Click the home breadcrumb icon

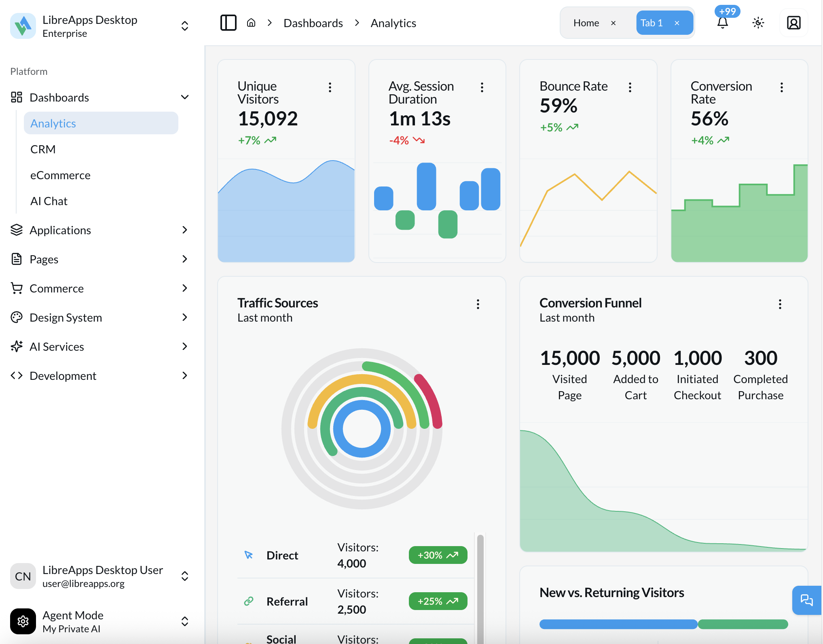(251, 23)
